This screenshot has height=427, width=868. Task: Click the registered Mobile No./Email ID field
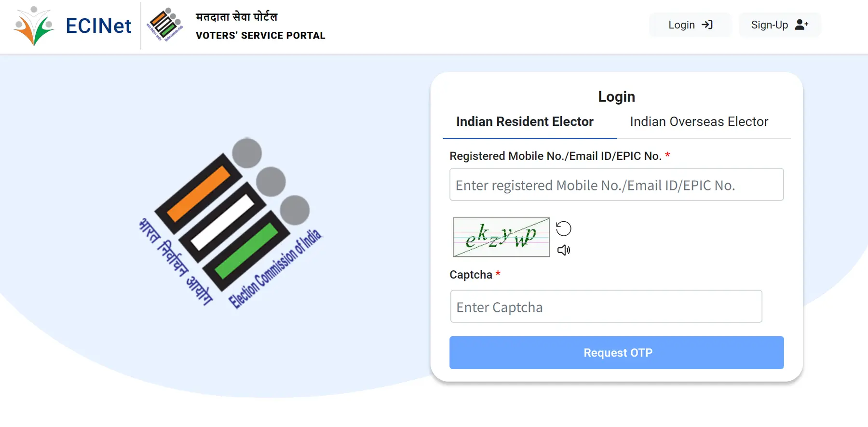616,185
